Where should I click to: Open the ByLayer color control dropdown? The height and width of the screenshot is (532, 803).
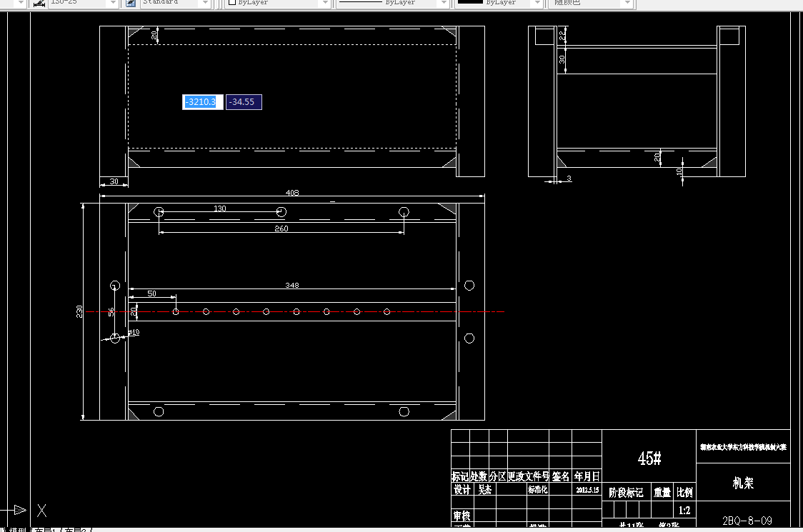(324, 3)
